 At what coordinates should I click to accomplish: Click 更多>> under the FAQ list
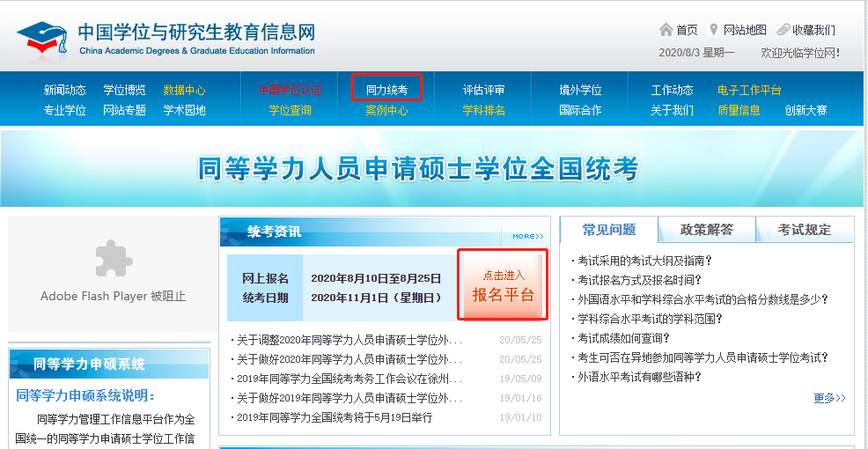(x=828, y=398)
